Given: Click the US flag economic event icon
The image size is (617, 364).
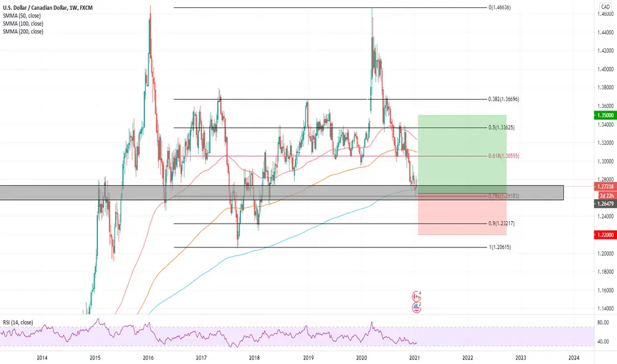Looking at the screenshot, I should click(x=416, y=308).
